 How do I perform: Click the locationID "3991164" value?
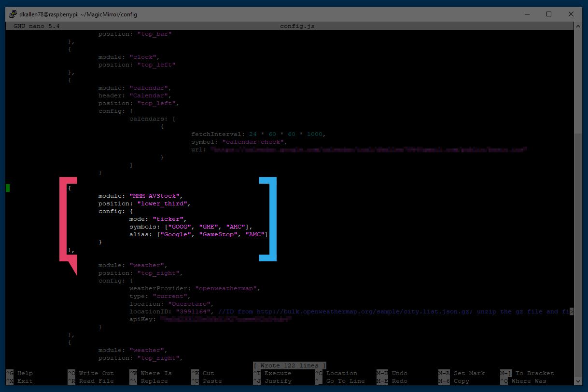coord(193,311)
